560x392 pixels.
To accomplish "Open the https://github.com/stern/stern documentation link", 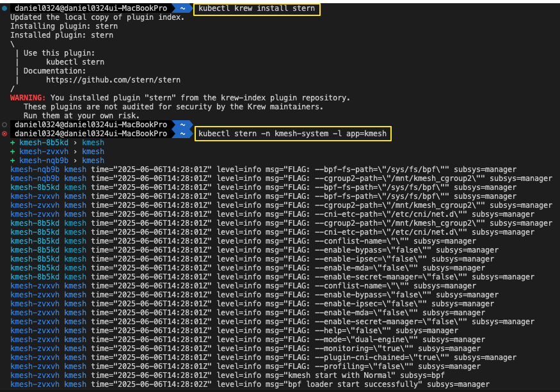I will point(113,80).
